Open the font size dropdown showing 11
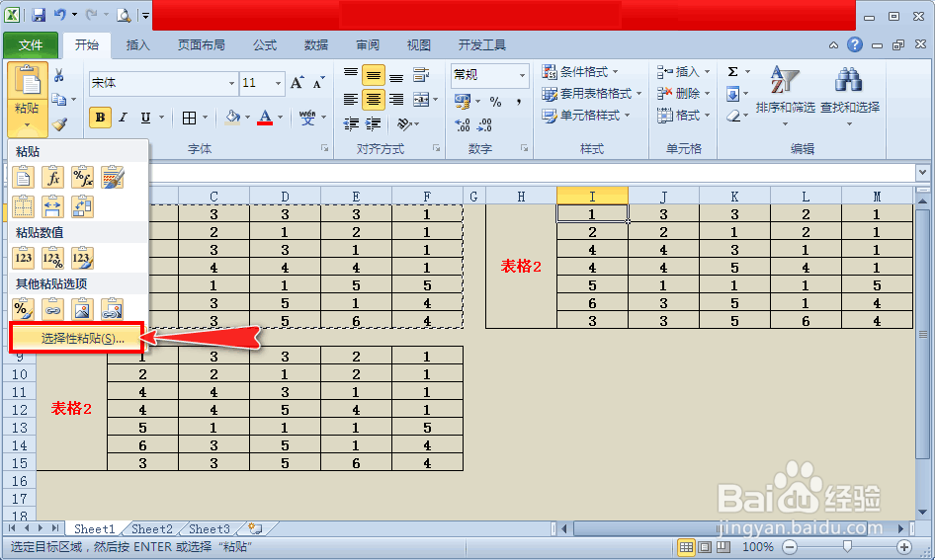 (278, 83)
